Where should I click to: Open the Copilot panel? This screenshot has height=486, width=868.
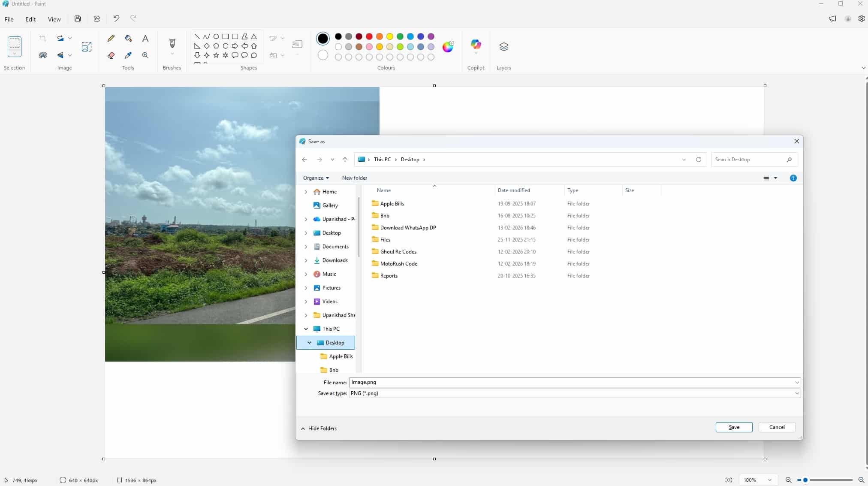point(476,45)
